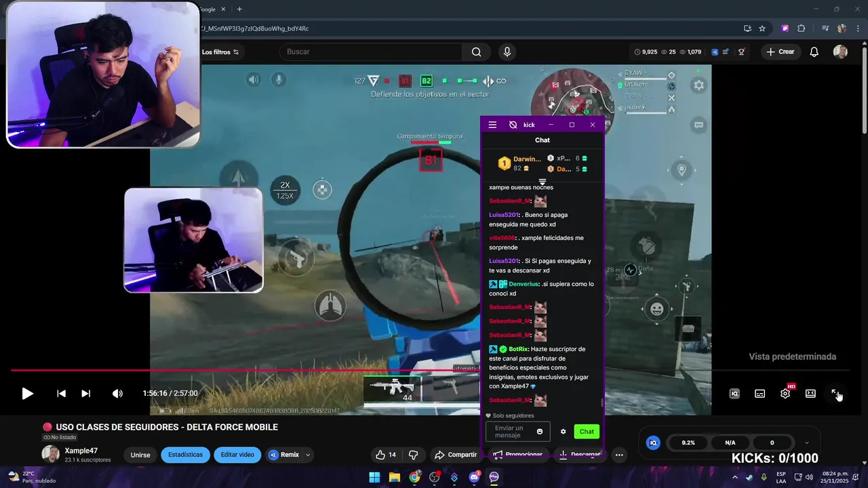Switch to theater mode view
Viewport: 868px width, 488px height.
810,394
